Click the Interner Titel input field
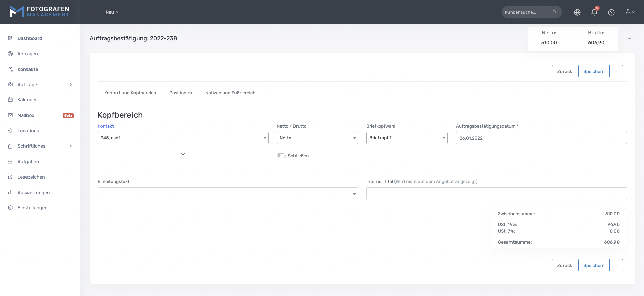This screenshot has width=644, height=296. [496, 194]
